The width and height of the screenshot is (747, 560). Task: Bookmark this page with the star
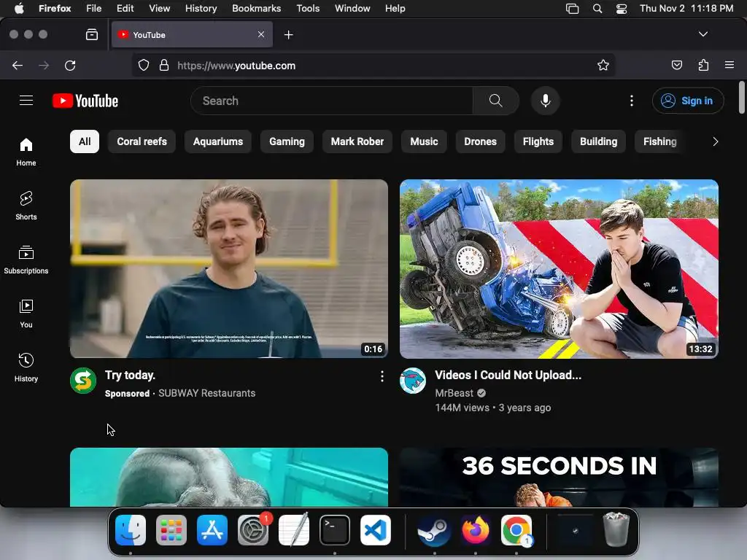pos(603,65)
